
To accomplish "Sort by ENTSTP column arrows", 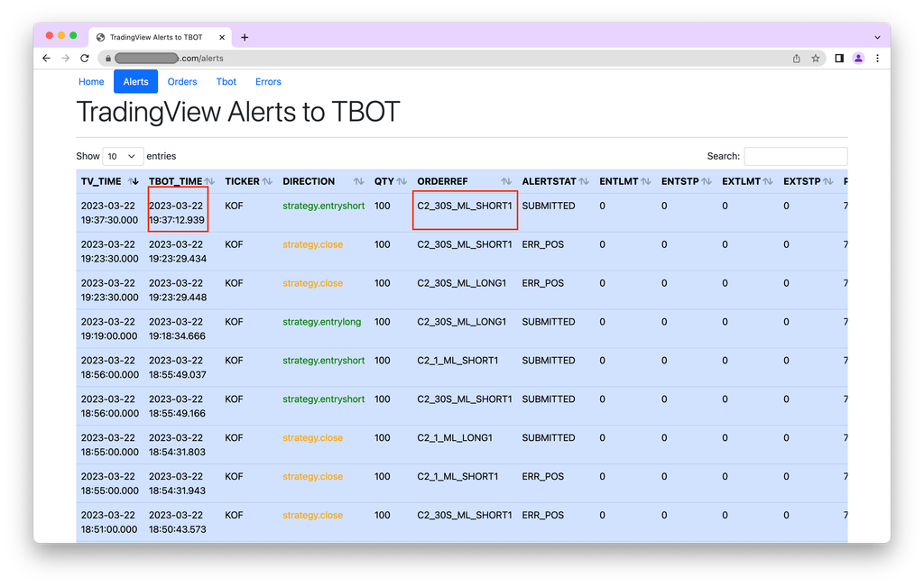I will click(x=707, y=181).
